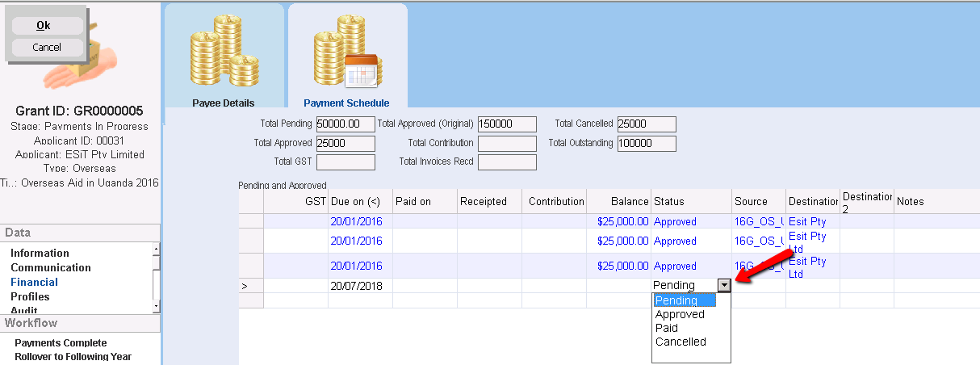980x365 pixels.
Task: Click first row's 16G_OS source link
Action: point(759,220)
